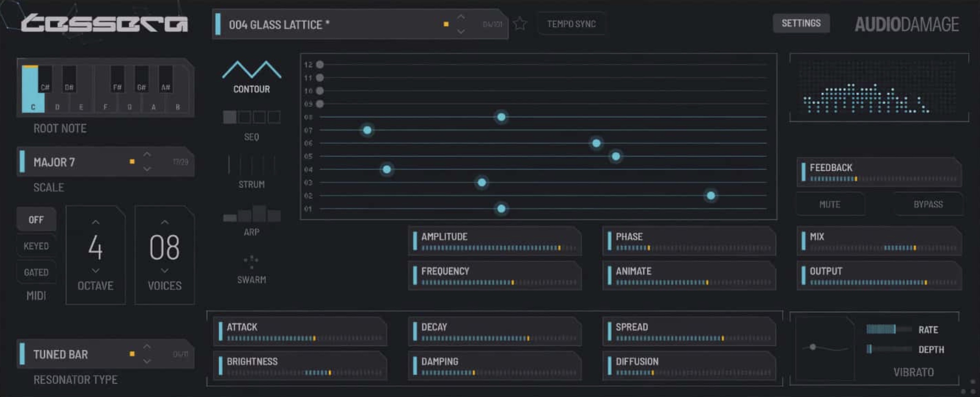This screenshot has width=980, height=397.
Task: Click the orange square beside TUNED BAR
Action: point(132,354)
